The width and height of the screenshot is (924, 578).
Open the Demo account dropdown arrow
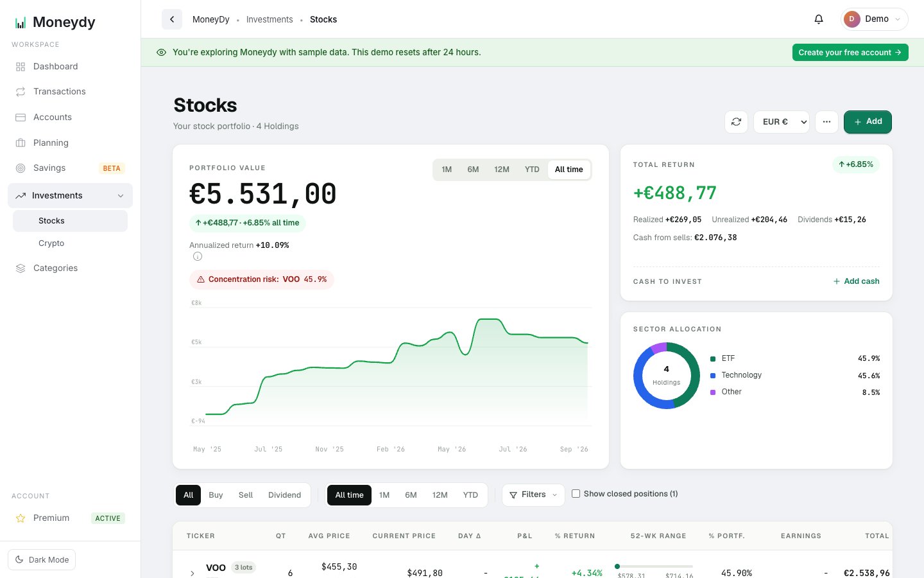tap(898, 19)
